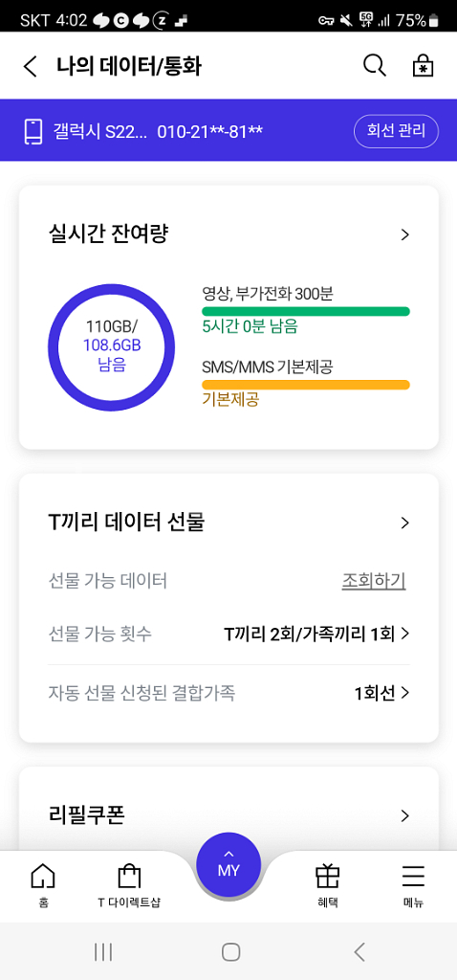Tap Android recent apps navigation button
Screen dimensions: 457x980
(103, 952)
